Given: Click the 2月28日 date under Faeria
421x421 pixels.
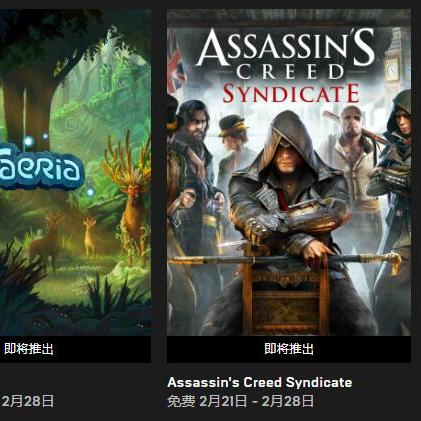Looking at the screenshot, I should 27,401.
